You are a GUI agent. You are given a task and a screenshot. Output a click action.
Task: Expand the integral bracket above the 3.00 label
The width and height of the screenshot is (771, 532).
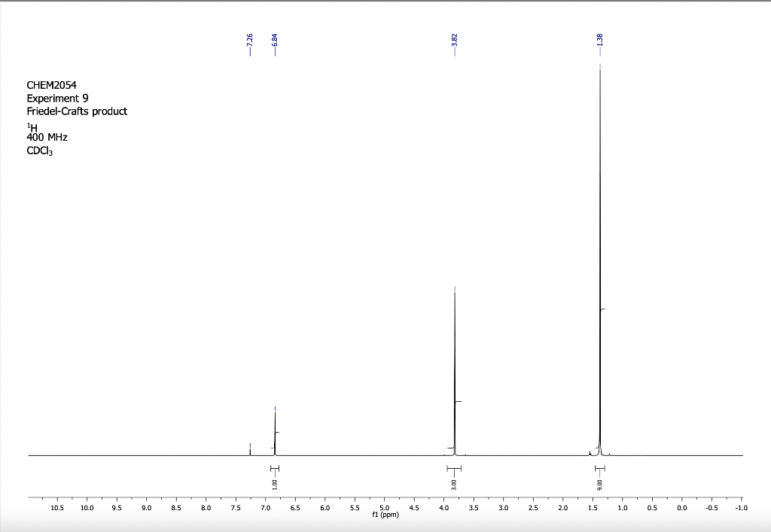click(454, 470)
